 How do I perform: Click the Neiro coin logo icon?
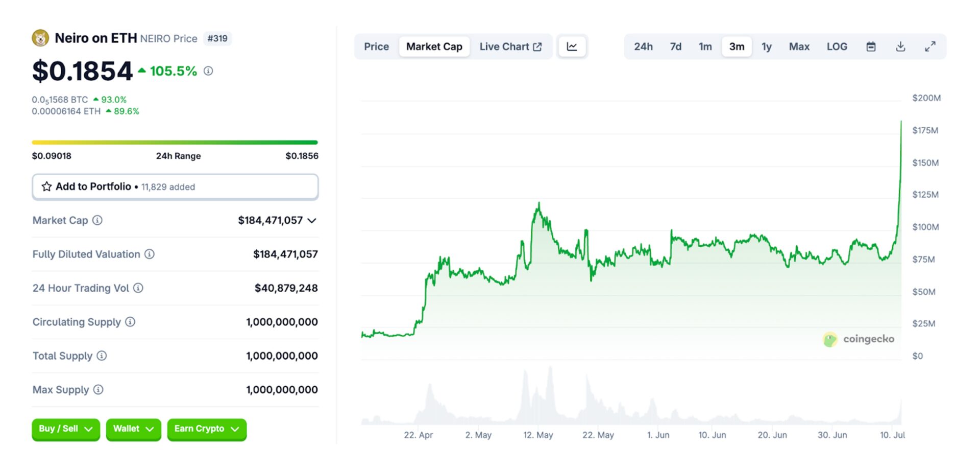[40, 38]
